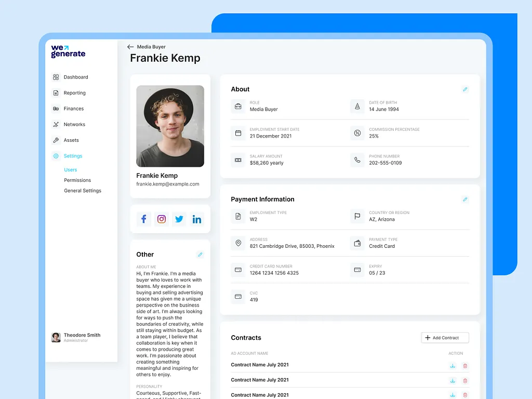Open the Twitter profile icon
The width and height of the screenshot is (532, 399).
179,219
